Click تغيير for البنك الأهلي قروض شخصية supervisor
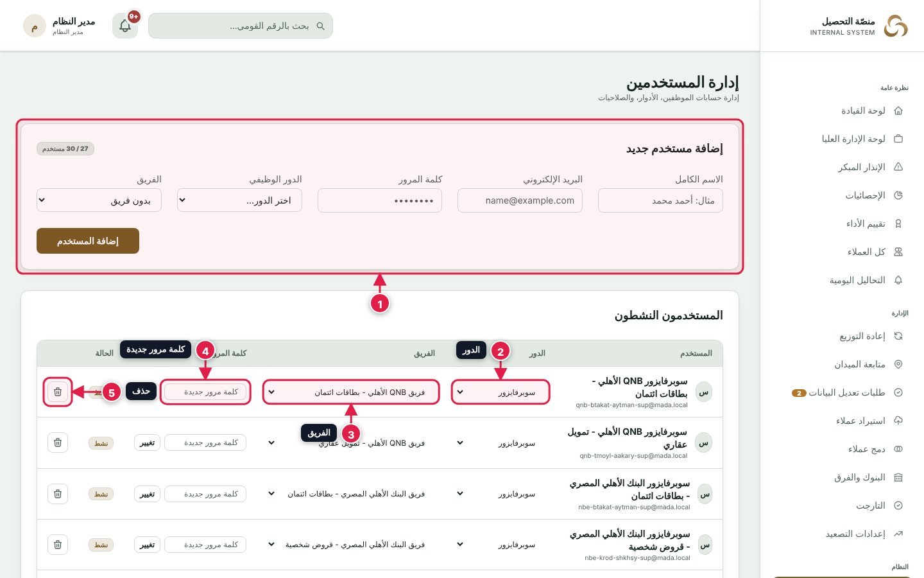Screen dimensions: 924x578 [147, 545]
